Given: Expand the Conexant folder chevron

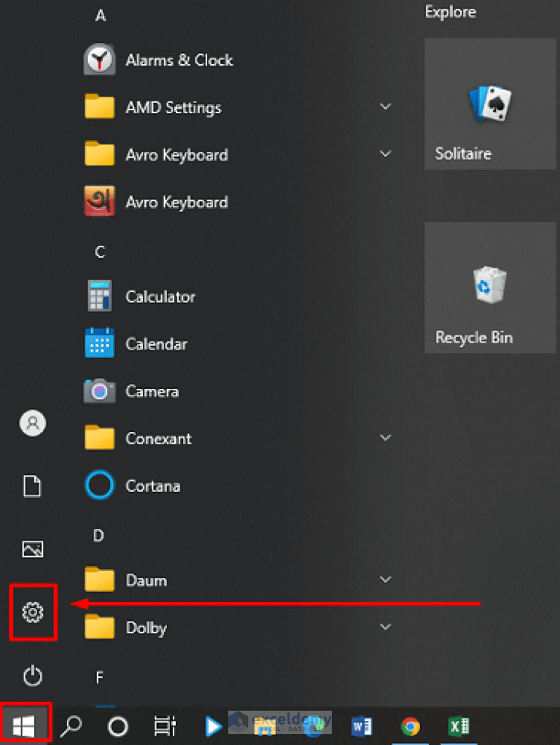Looking at the screenshot, I should (386, 438).
